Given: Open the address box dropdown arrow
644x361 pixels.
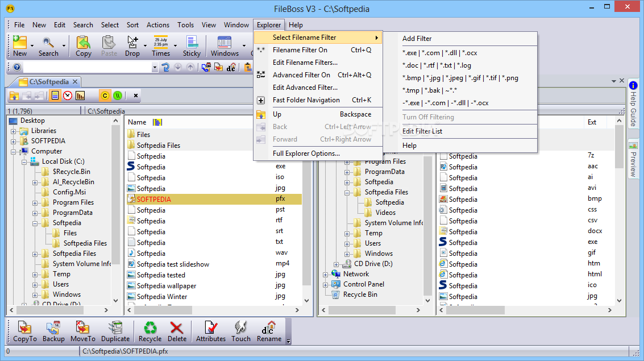Looking at the screenshot, I should (x=155, y=67).
